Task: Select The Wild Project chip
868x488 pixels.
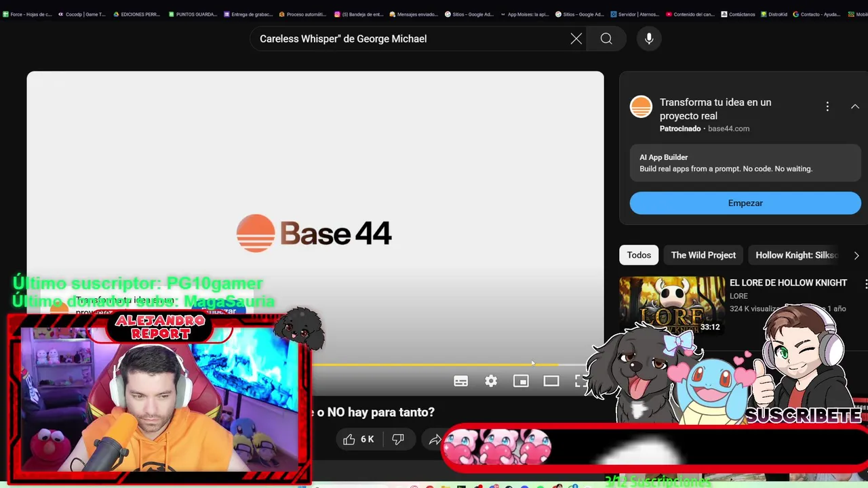Action: (703, 255)
